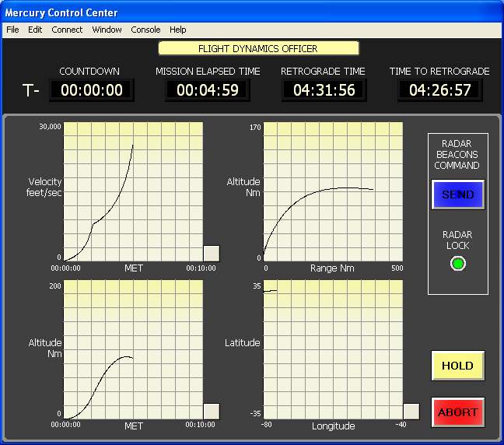Click the red ABORT button

pos(457,412)
